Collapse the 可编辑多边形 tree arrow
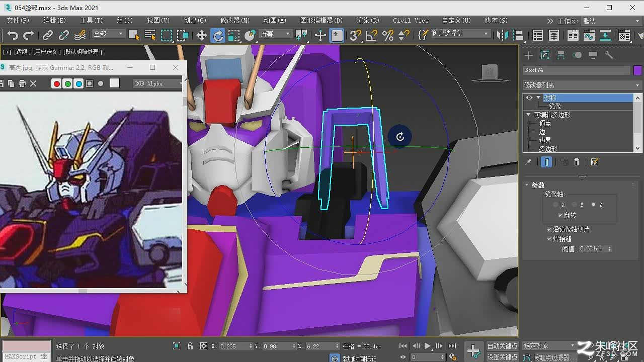 [528, 115]
